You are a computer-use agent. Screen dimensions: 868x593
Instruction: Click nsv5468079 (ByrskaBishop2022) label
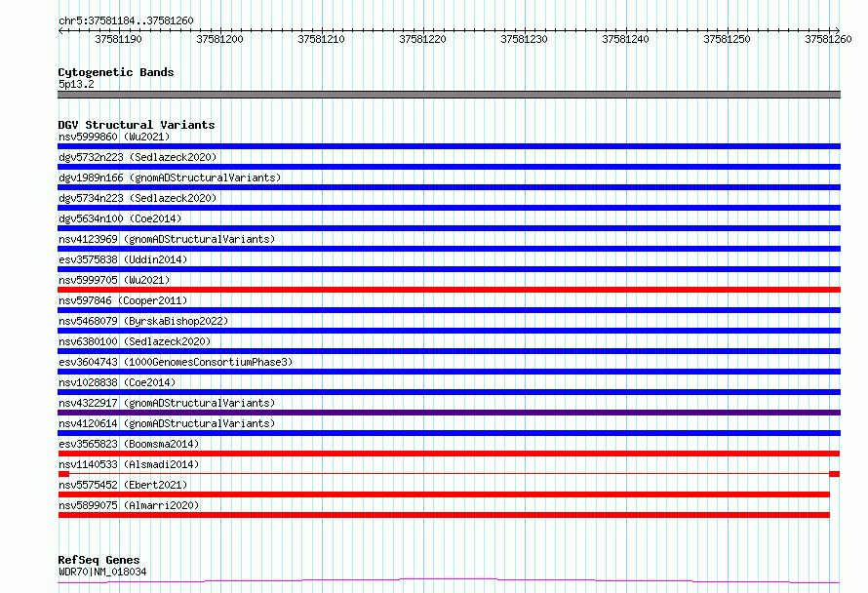click(x=143, y=321)
